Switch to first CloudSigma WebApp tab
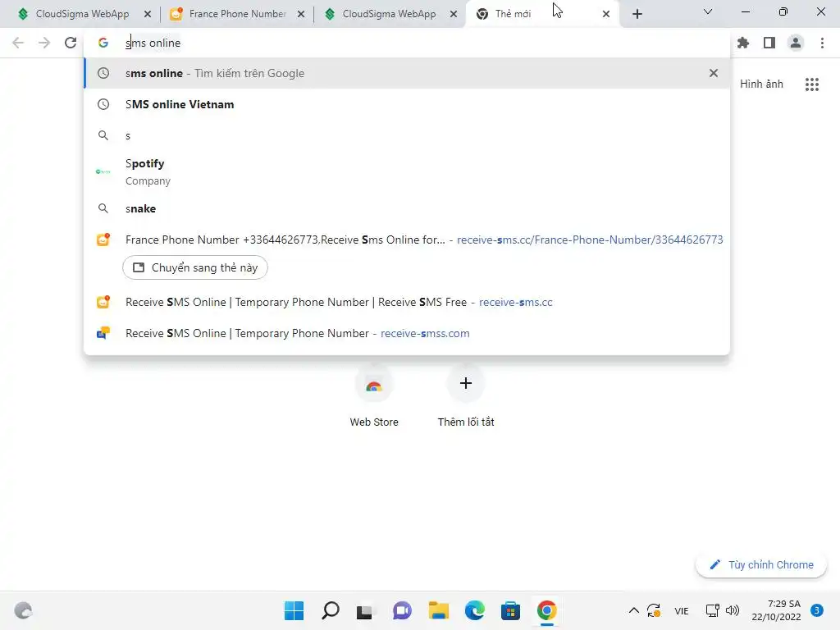This screenshot has height=630, width=840. pos(83,14)
